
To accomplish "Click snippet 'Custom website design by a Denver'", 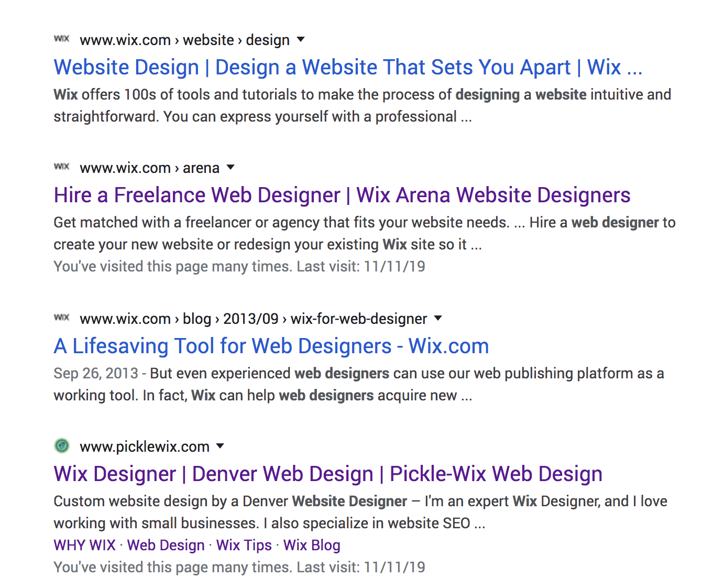I will tap(360, 512).
